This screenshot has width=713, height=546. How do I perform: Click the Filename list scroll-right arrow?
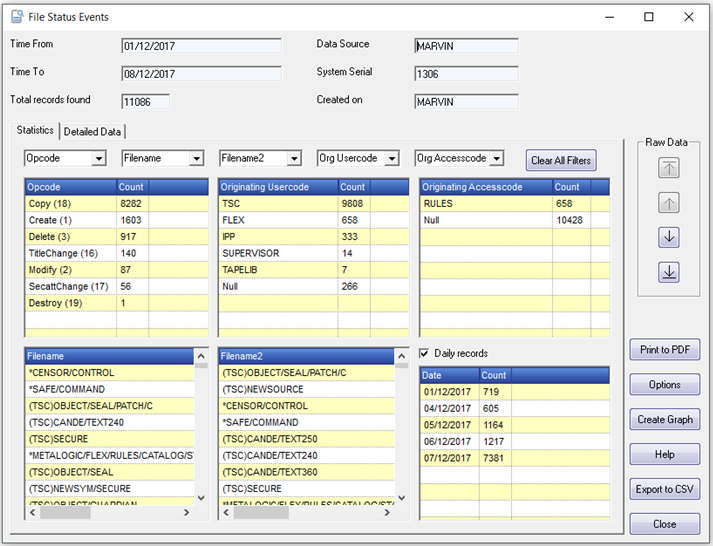click(x=186, y=512)
